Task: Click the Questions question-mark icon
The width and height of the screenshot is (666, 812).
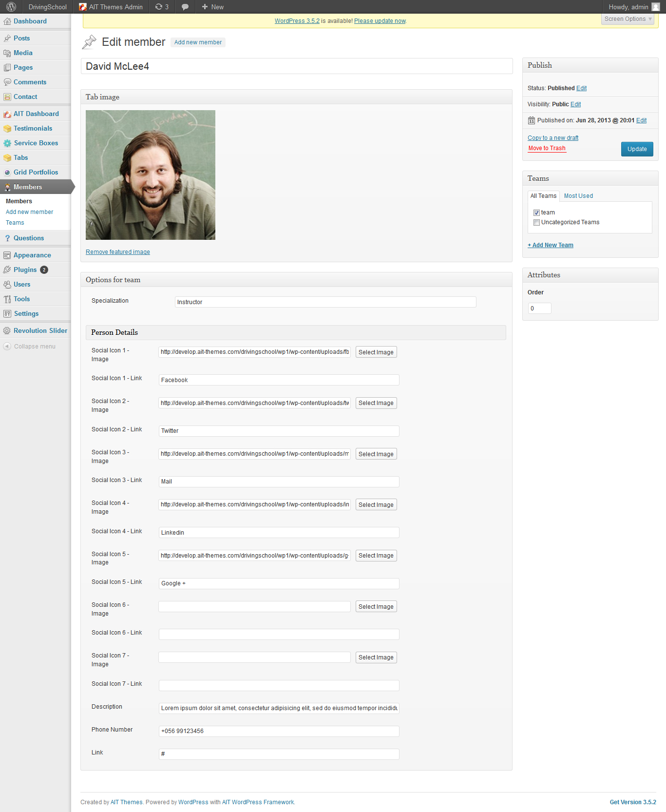Action: coord(7,238)
